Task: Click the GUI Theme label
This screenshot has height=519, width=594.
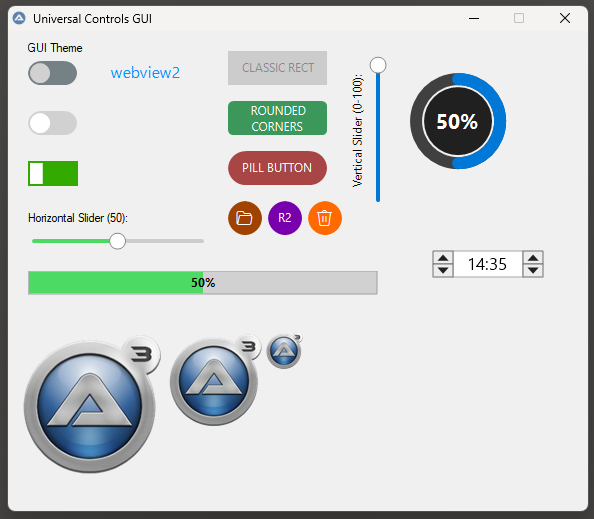Action: (x=55, y=48)
